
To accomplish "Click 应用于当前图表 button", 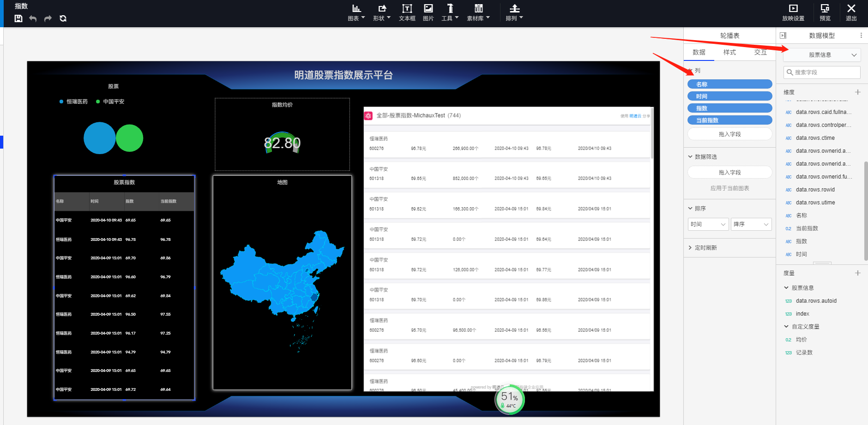I will click(729, 188).
